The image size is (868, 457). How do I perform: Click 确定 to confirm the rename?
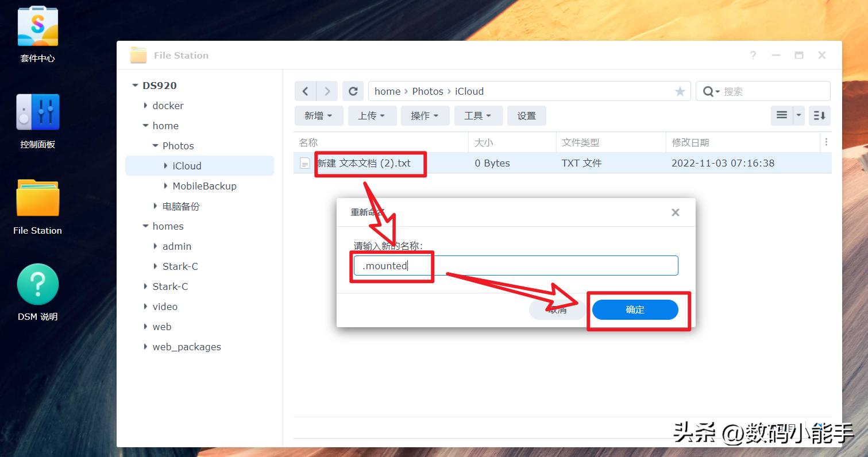pyautogui.click(x=635, y=309)
